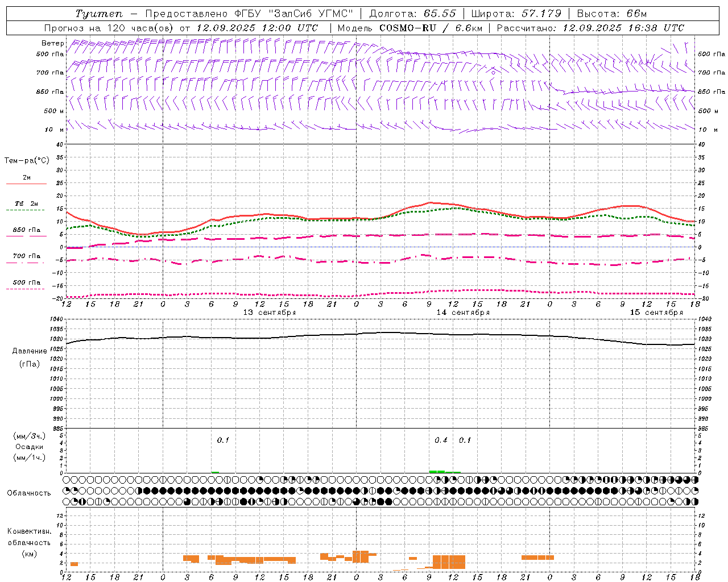Click the "13 сентября" date label
This screenshot has width=728, height=582.
tap(270, 313)
